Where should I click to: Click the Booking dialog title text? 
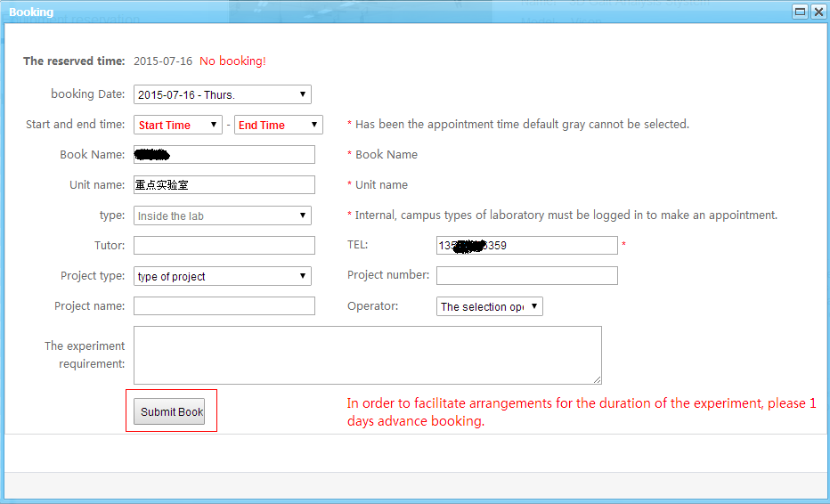(x=31, y=12)
